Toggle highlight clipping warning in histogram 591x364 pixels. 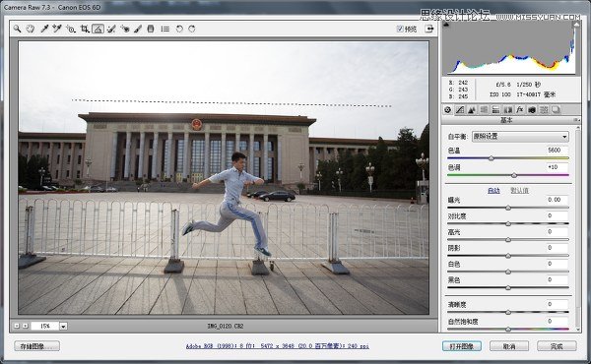(576, 25)
